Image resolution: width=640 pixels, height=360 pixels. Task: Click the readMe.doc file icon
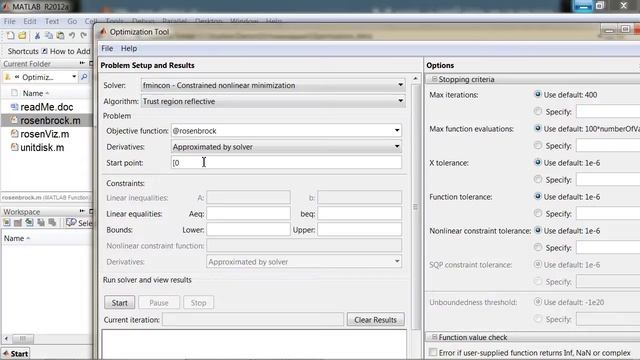[14, 107]
